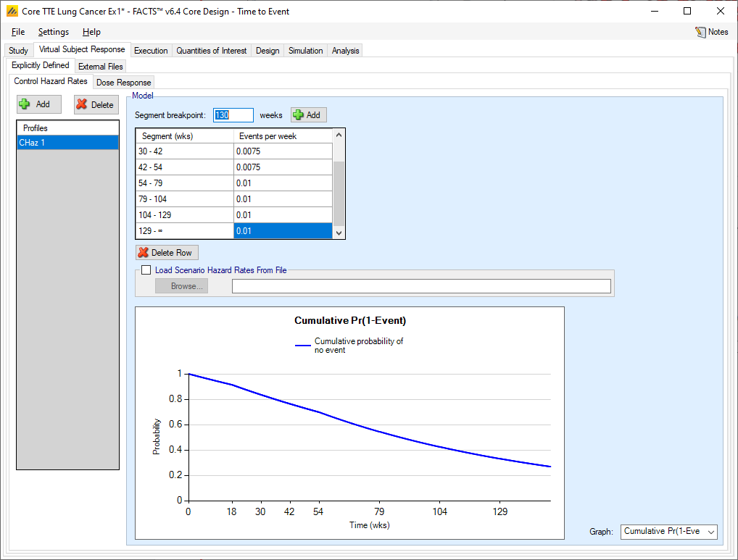This screenshot has height=560, width=738.
Task: Click the Delete Row red X button
Action: pos(167,253)
